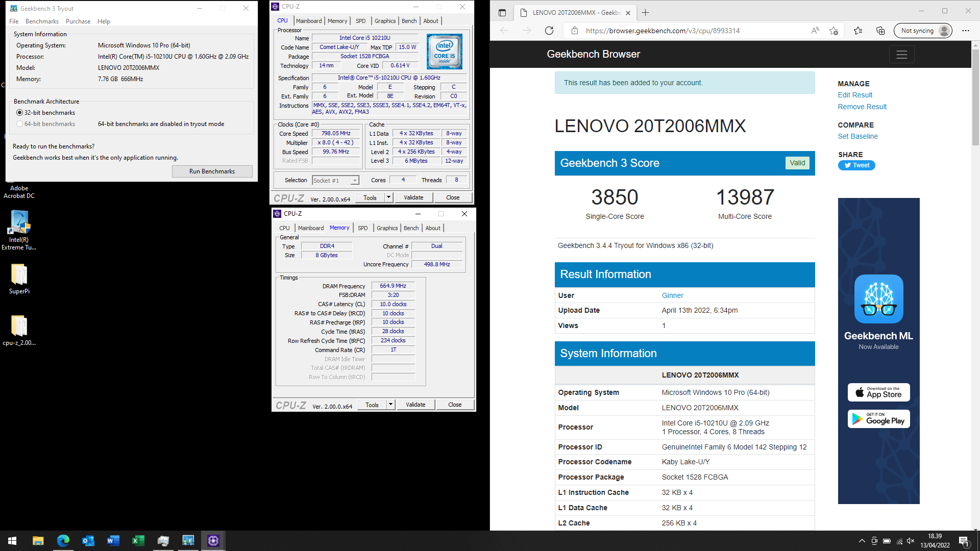Expand Tools dropdown arrow in CPU-Z CPU window
Image resolution: width=980 pixels, height=551 pixels.
[388, 197]
